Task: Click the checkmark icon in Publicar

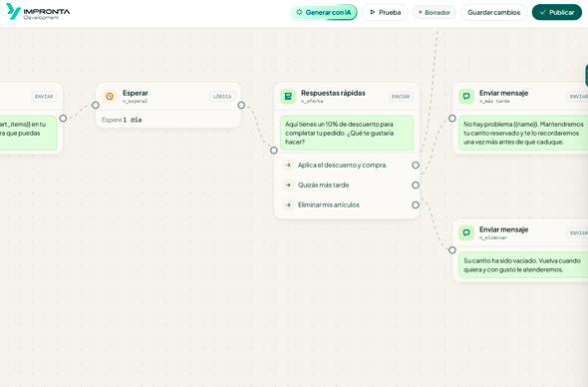Action: (542, 12)
